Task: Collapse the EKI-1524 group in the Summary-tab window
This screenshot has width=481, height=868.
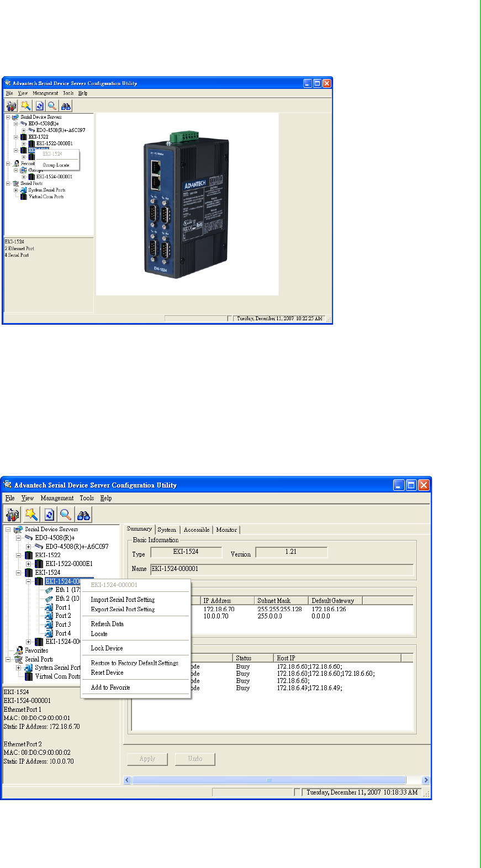Action: (18, 573)
